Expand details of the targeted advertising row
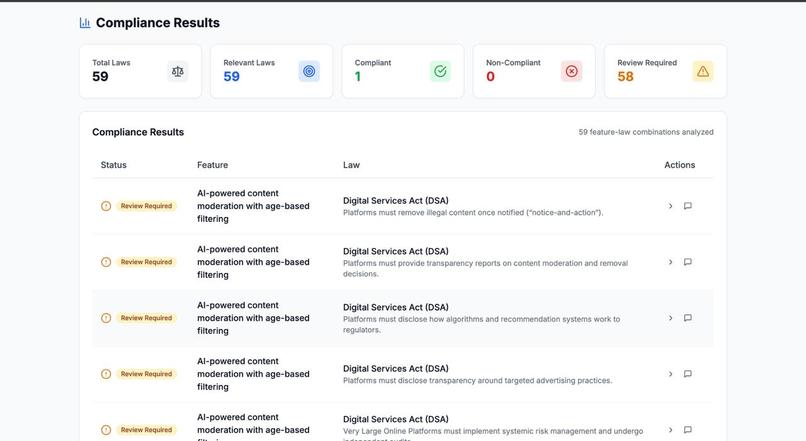Viewport: 806px width, 441px height. (x=670, y=374)
